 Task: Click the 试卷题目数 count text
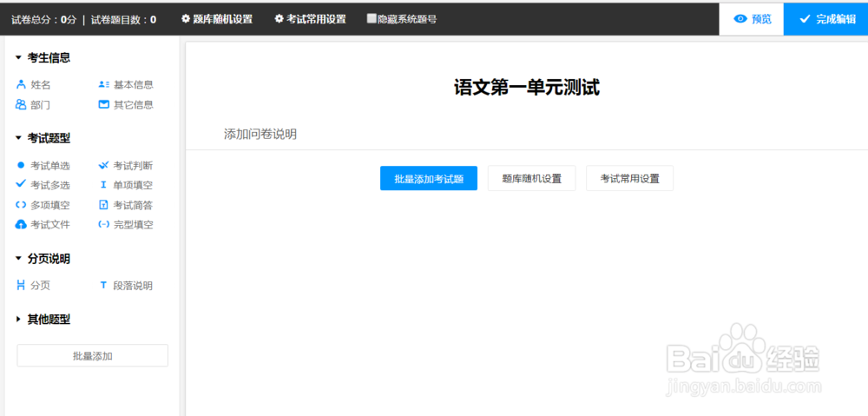(x=123, y=19)
